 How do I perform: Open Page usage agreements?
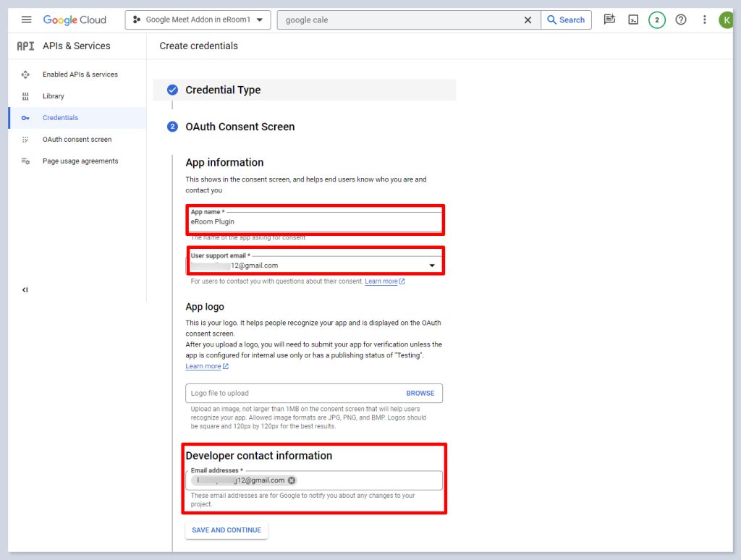coord(80,161)
